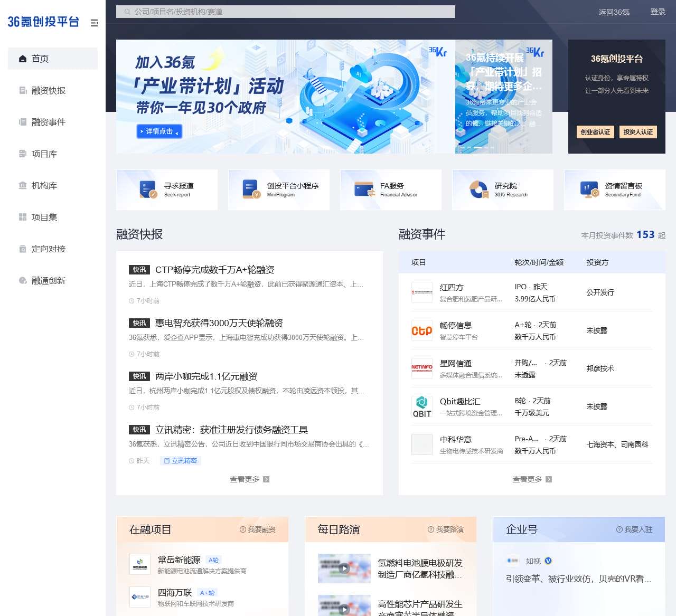This screenshot has height=616, width=676.
Task: Click the 登录 login link
Action: [x=658, y=12]
